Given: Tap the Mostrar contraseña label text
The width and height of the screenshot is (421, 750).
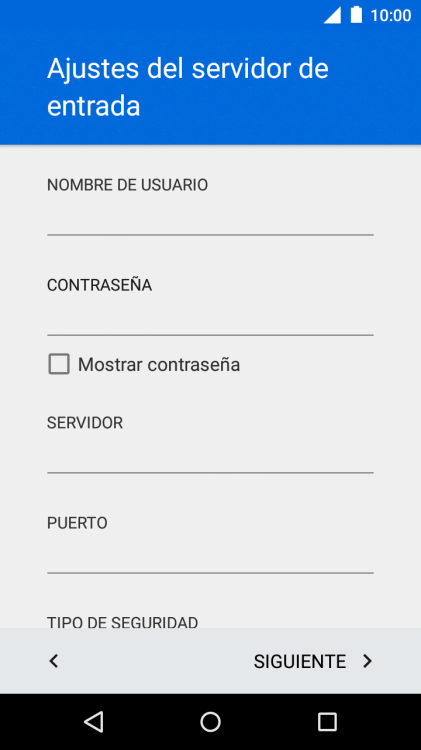Looking at the screenshot, I should pyautogui.click(x=159, y=364).
